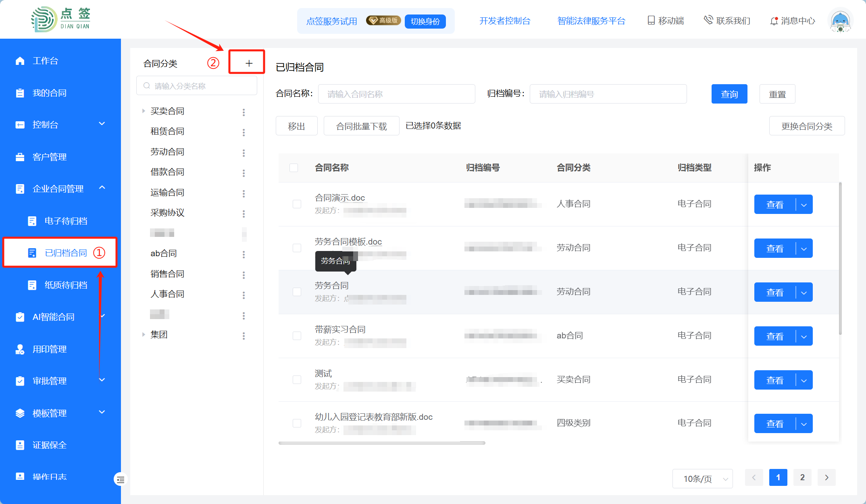Screen dimensions: 866x504
Task: Open more options for 借款合同 category
Action: (x=244, y=173)
